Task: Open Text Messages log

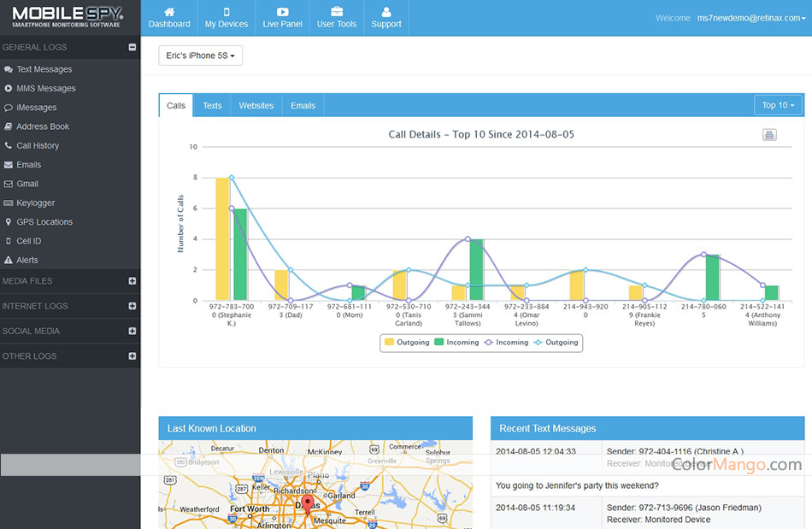Action: 44,69
